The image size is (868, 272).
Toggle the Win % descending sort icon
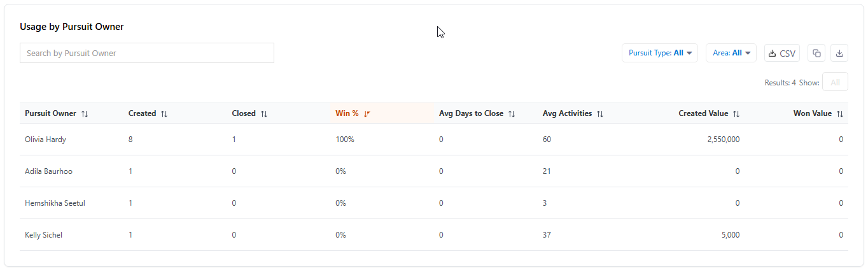[367, 113]
